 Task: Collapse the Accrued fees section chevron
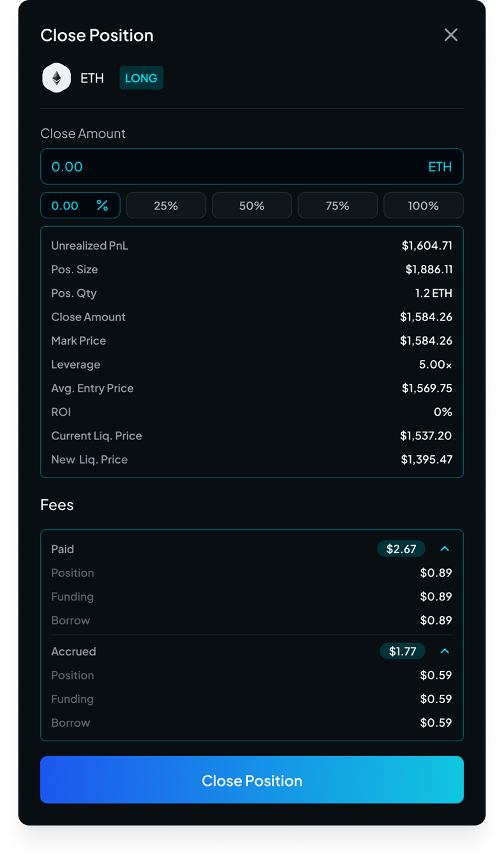click(445, 651)
